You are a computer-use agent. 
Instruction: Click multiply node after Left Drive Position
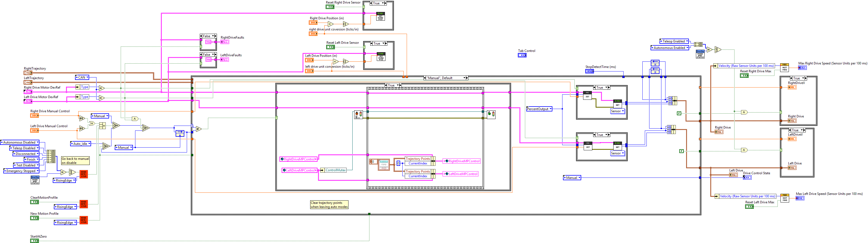(335, 61)
